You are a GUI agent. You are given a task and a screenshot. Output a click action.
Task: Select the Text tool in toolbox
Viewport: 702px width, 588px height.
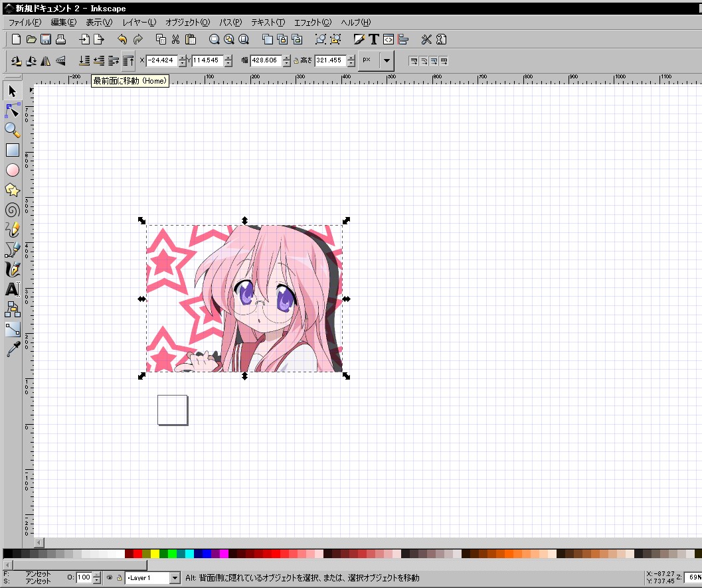coord(12,289)
